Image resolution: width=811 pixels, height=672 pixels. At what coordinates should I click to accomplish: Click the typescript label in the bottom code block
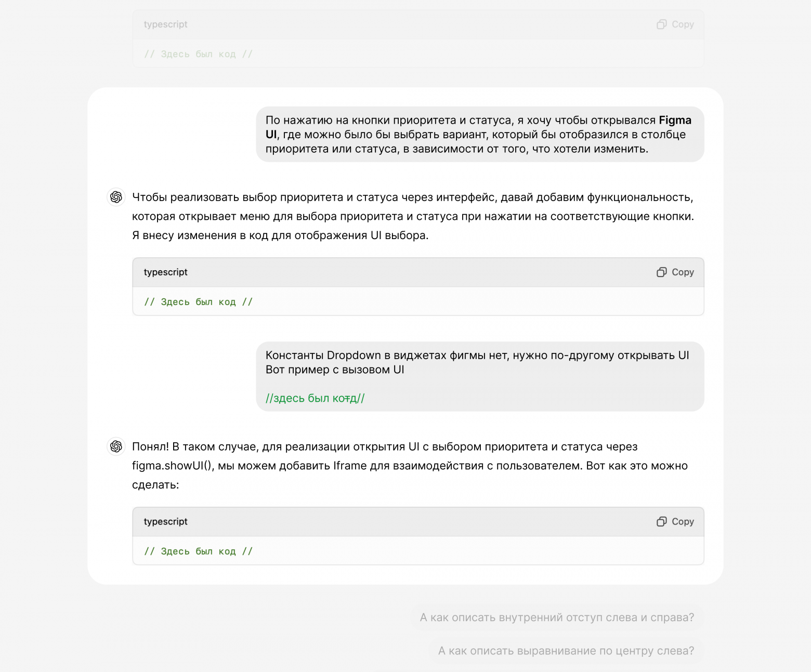pyautogui.click(x=165, y=522)
